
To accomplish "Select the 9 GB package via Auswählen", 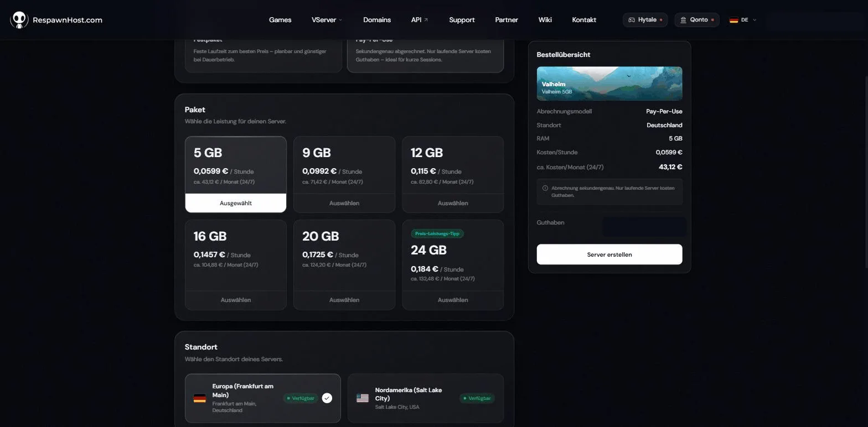I will [x=344, y=203].
